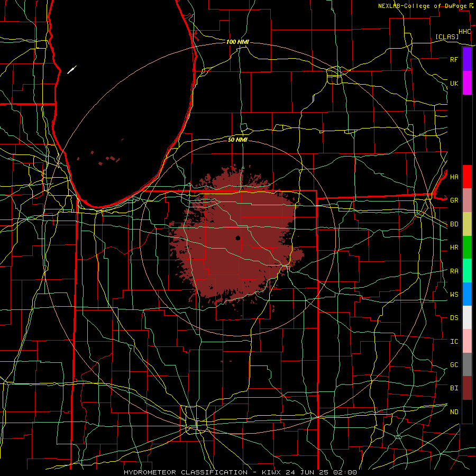Click the "RF" legend label

click(454, 59)
